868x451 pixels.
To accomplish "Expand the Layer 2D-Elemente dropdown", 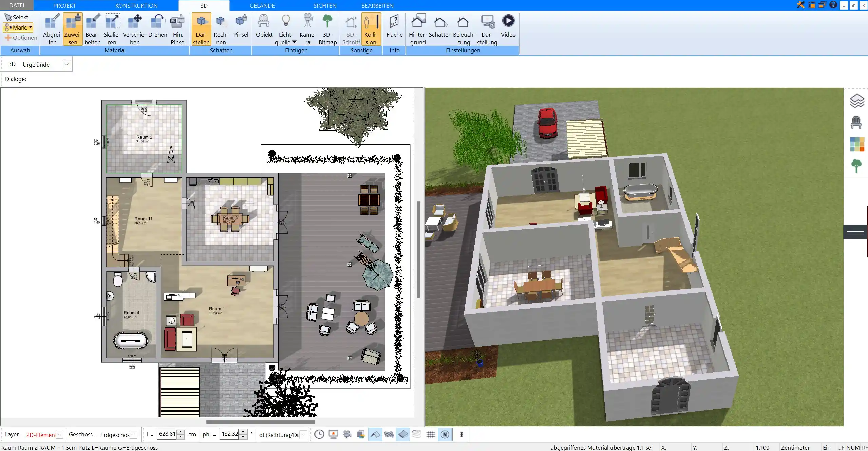I will pyautogui.click(x=59, y=435).
